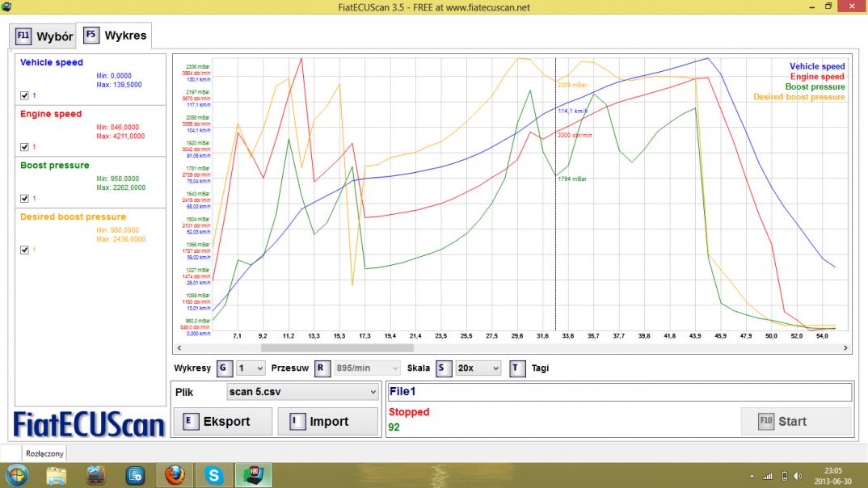Uncheck the Vehicle speed checkbox
Image resolution: width=868 pixels, height=488 pixels.
click(24, 95)
